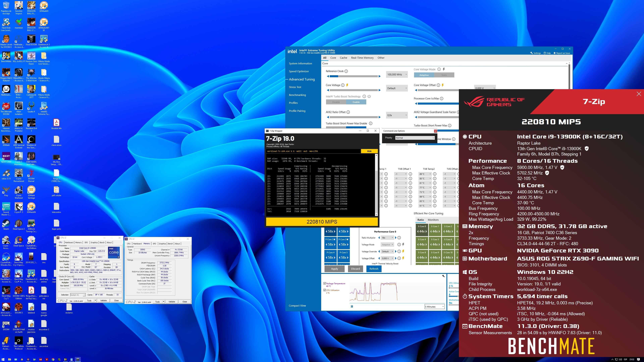Open the Priority Normal dropdown
This screenshot has width=644, height=362.
[x=415, y=138]
